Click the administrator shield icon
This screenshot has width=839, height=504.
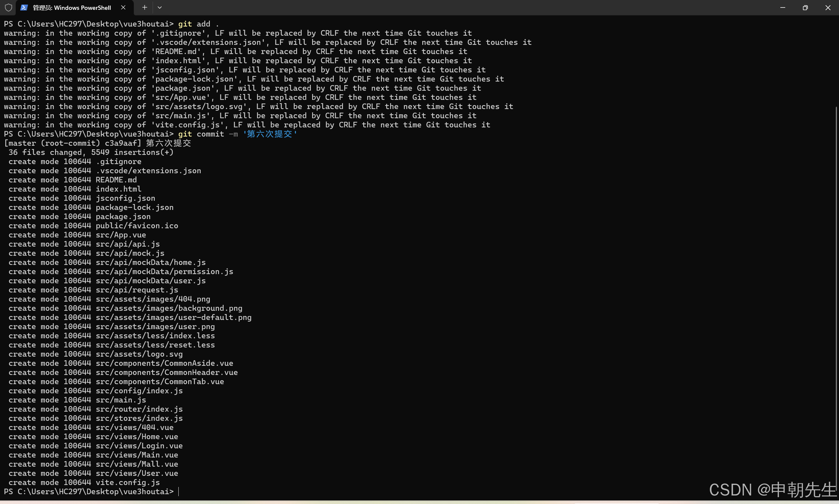9,8
